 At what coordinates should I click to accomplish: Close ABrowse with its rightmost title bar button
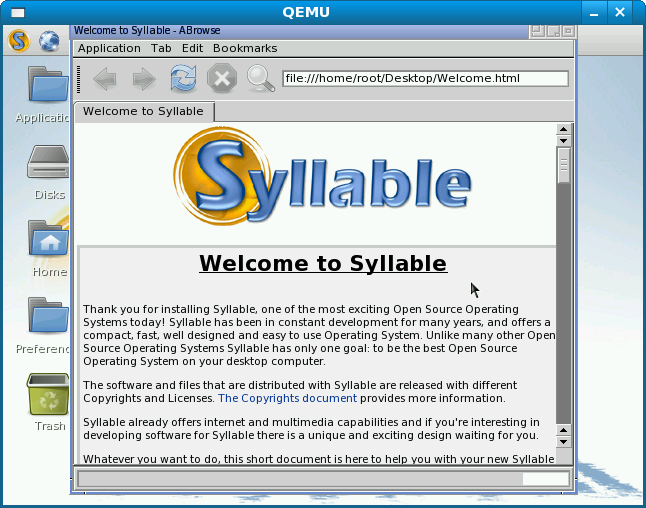pyautogui.click(x=569, y=31)
